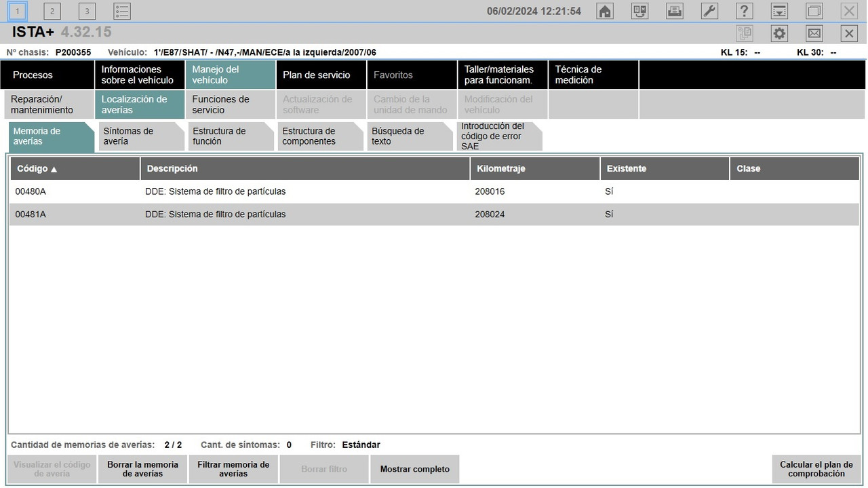
Task: Open Informaciones sobre el vehículo
Action: (x=140, y=75)
